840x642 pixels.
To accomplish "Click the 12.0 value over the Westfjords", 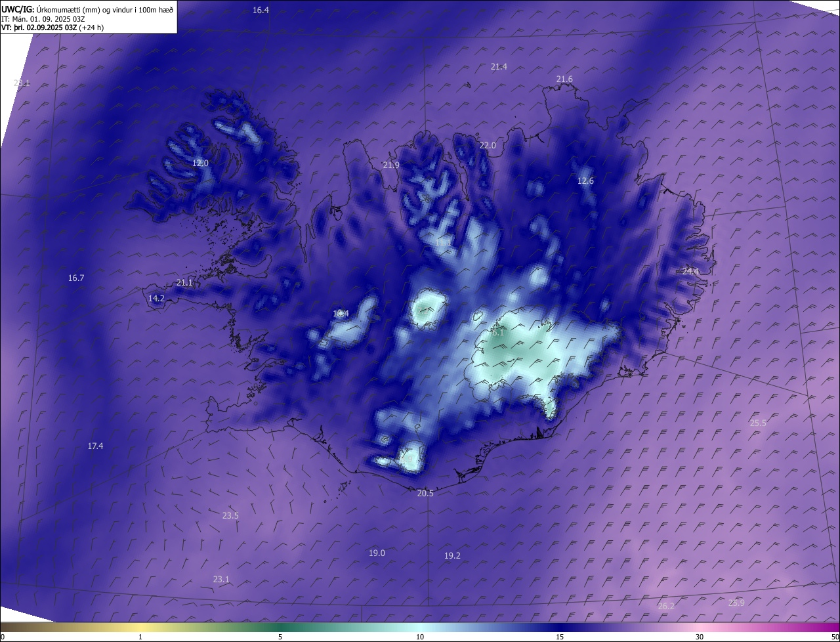I will point(200,163).
